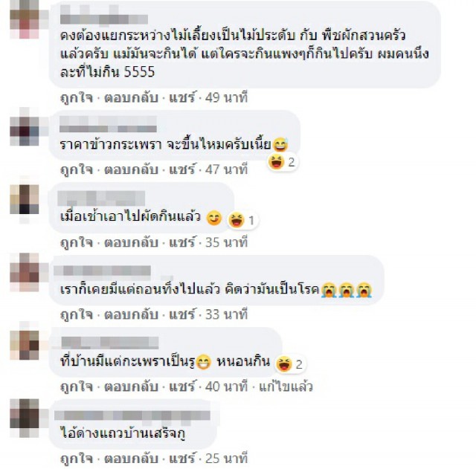
Task: Open 25 นาที timestamp of last comment
Action: pos(226,458)
